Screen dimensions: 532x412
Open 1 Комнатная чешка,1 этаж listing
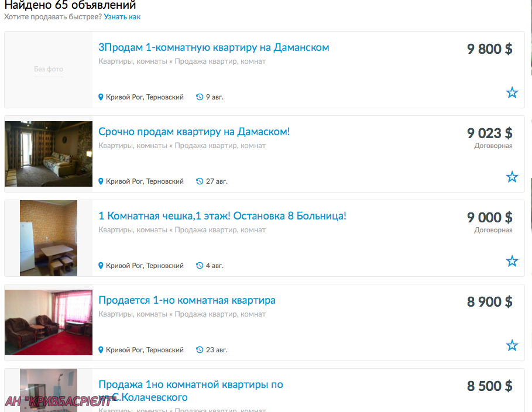(222, 216)
